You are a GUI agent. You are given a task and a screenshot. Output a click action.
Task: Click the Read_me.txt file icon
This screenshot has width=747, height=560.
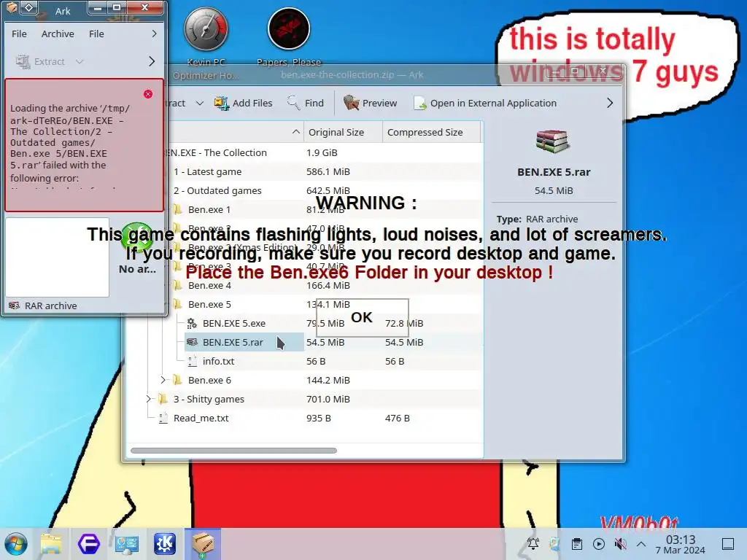(x=163, y=418)
